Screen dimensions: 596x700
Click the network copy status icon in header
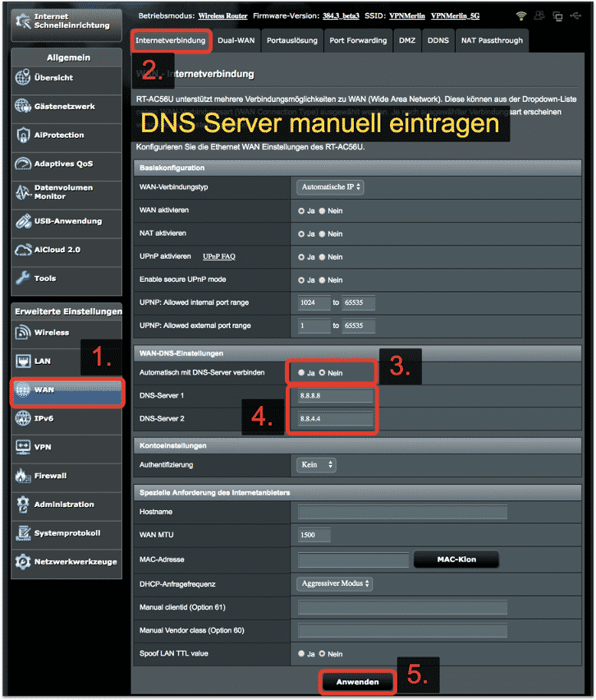557,16
